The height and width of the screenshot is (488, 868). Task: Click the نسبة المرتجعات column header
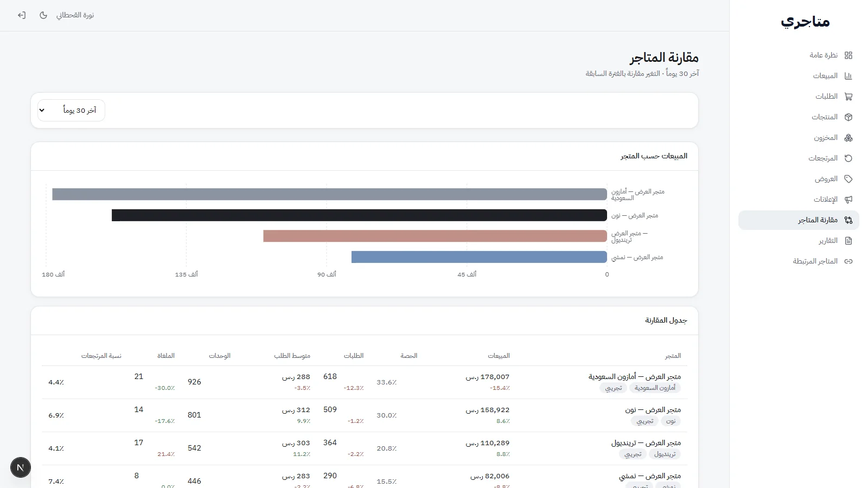(x=101, y=356)
